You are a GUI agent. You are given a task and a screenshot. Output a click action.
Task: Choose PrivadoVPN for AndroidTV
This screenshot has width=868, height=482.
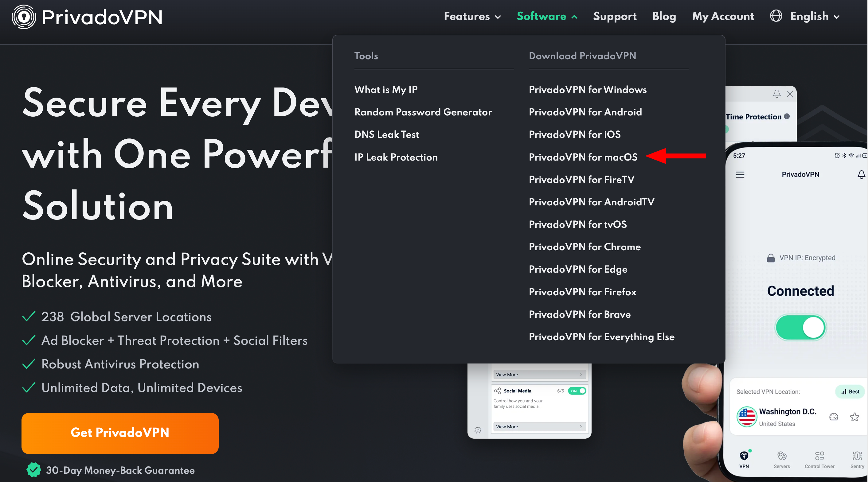(591, 202)
